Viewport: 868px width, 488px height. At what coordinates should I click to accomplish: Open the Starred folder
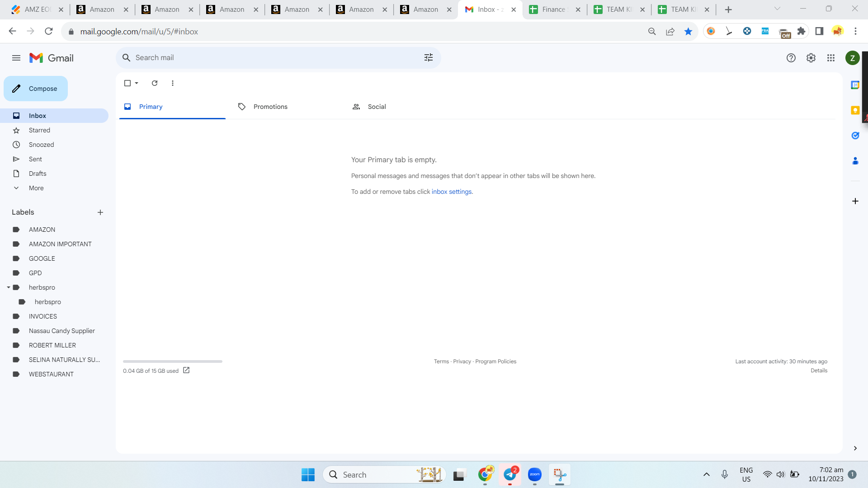pyautogui.click(x=54, y=130)
